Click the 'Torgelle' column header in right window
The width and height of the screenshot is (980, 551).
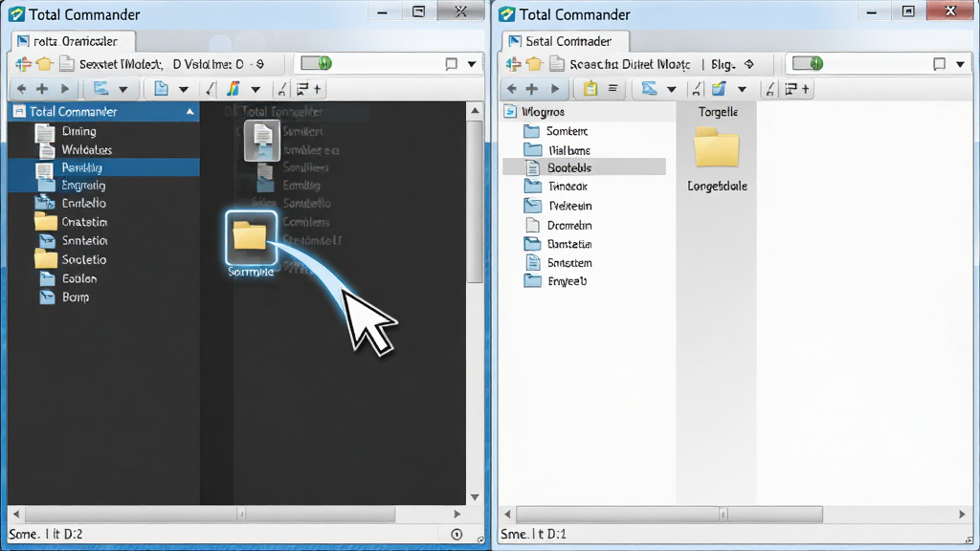pos(718,112)
